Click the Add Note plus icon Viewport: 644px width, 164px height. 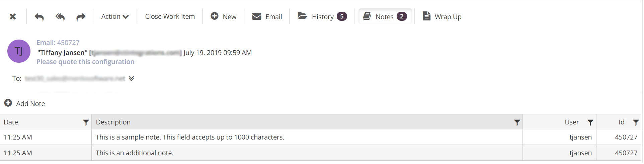8,103
